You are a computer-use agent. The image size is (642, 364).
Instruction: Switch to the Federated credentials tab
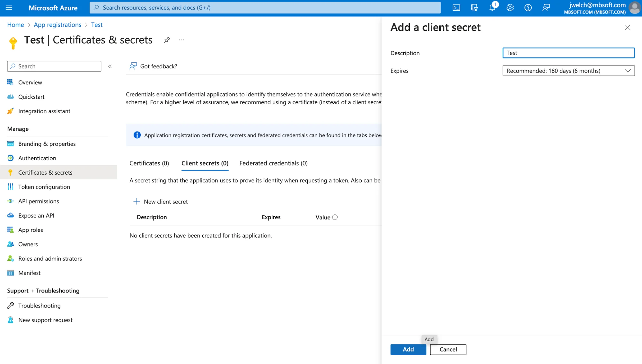[273, 163]
